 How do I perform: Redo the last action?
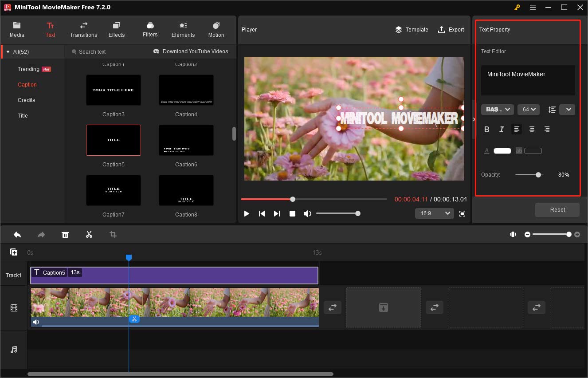[x=41, y=234]
